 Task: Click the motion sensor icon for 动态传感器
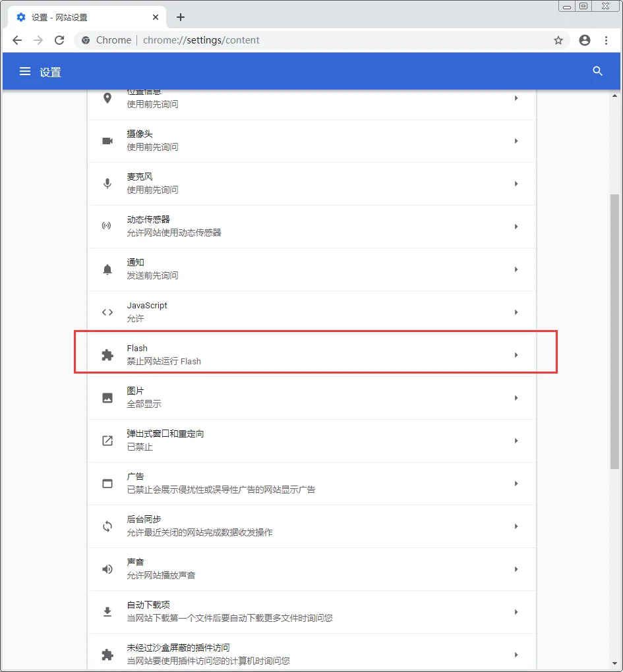[106, 225]
